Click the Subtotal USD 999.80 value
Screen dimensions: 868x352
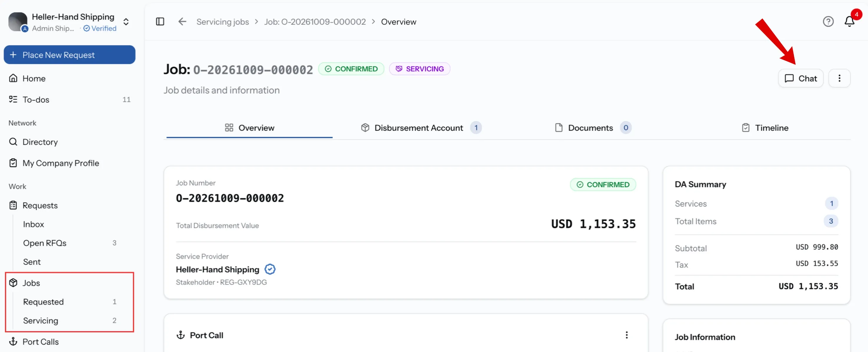pyautogui.click(x=817, y=247)
